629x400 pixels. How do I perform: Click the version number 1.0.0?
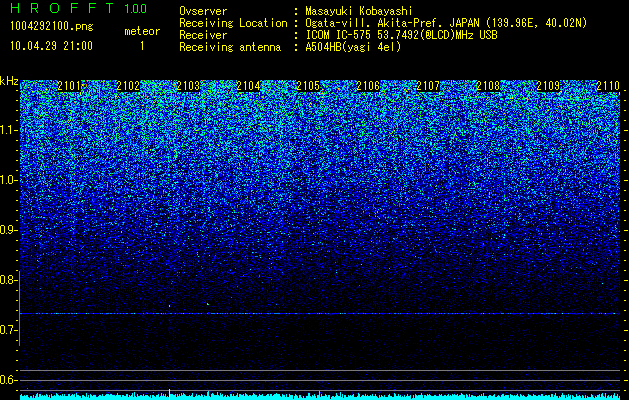(136, 8)
